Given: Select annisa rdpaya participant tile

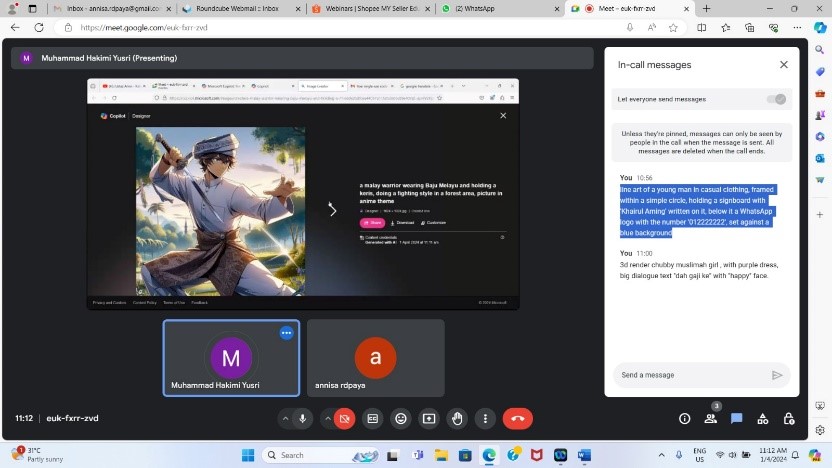Looking at the screenshot, I should point(376,358).
